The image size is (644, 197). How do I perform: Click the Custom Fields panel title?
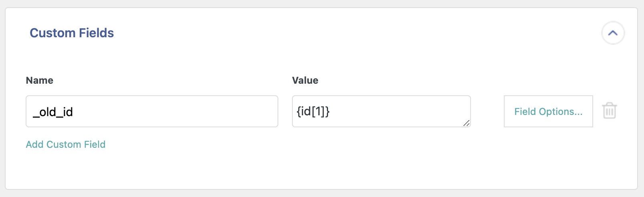pos(72,33)
